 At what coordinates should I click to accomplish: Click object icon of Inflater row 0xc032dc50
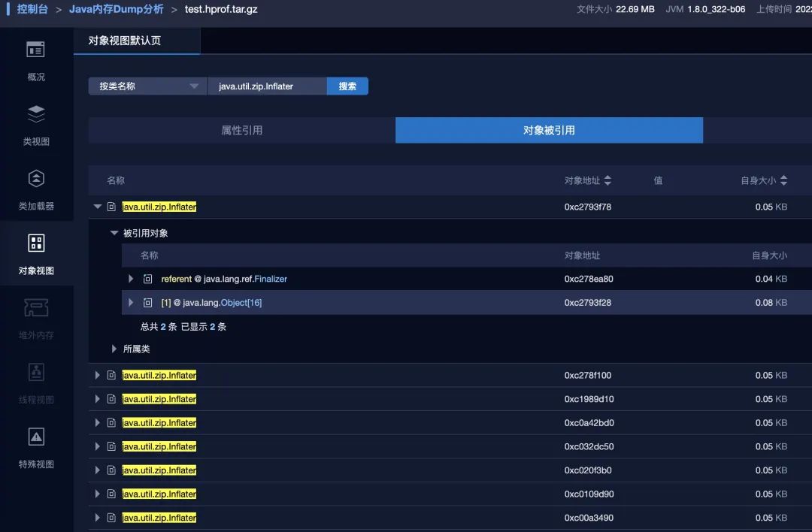point(111,446)
